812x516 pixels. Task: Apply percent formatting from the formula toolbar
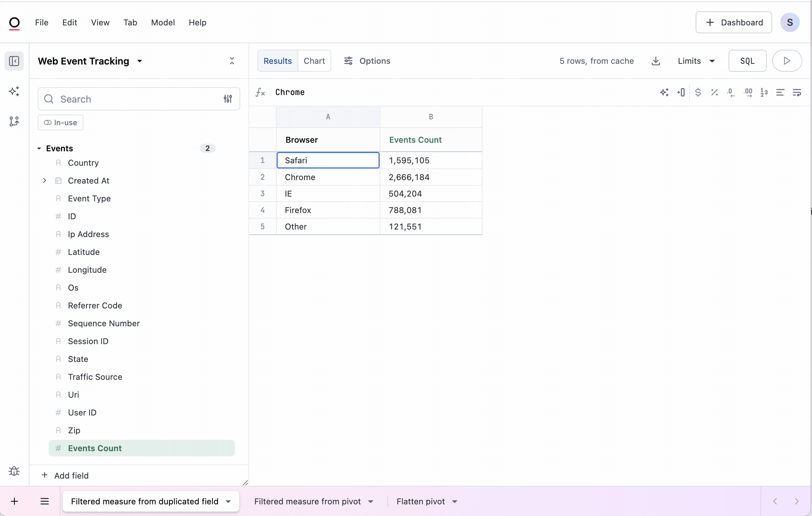[715, 92]
